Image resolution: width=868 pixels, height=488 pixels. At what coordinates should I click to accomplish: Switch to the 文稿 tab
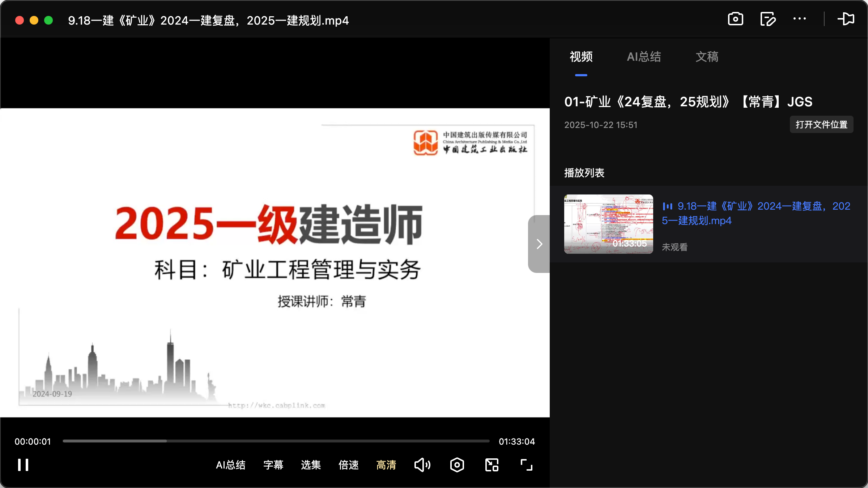pos(707,57)
